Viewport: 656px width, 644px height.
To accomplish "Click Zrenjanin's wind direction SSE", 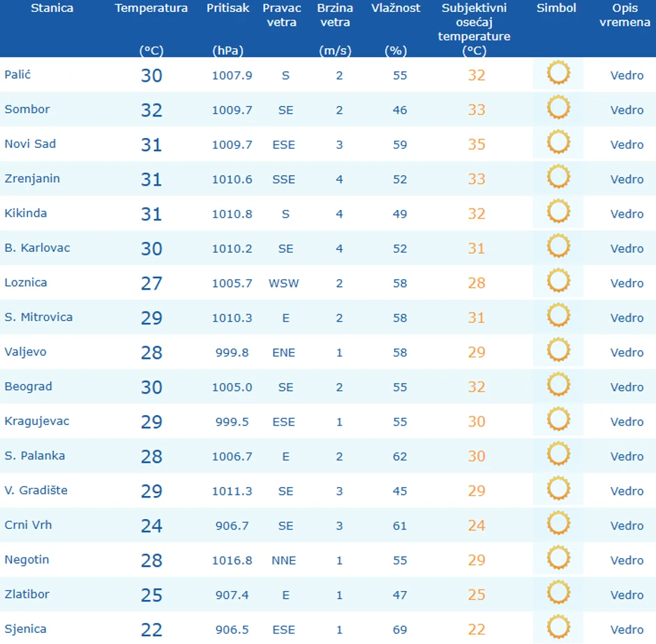I will (283, 180).
